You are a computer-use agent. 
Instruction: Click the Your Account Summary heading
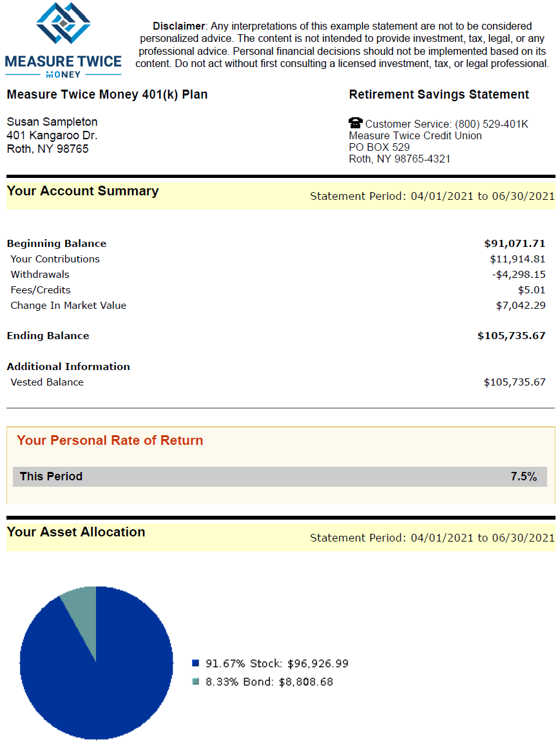click(82, 191)
